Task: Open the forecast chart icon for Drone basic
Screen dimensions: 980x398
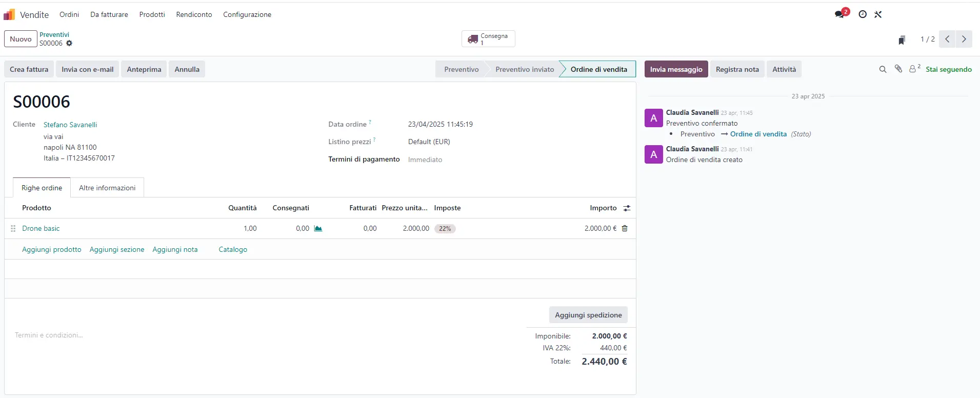Action: pos(318,228)
